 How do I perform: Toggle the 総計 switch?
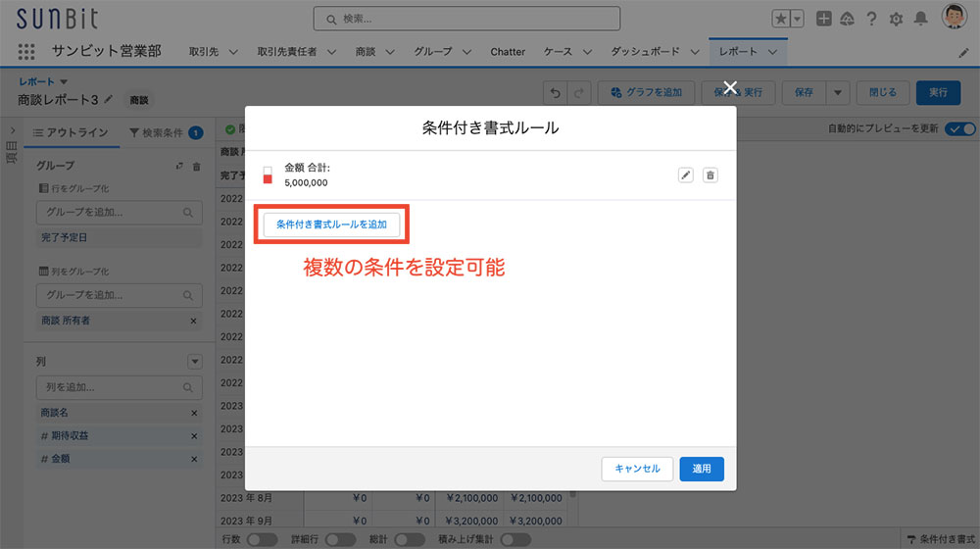[410, 539]
